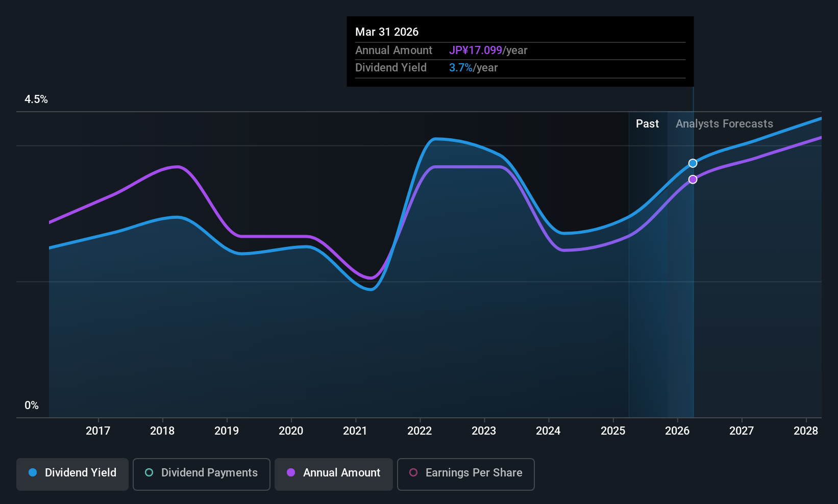This screenshot has height=504, width=838.
Task: Click the 2020 x-axis label
Action: [x=291, y=431]
